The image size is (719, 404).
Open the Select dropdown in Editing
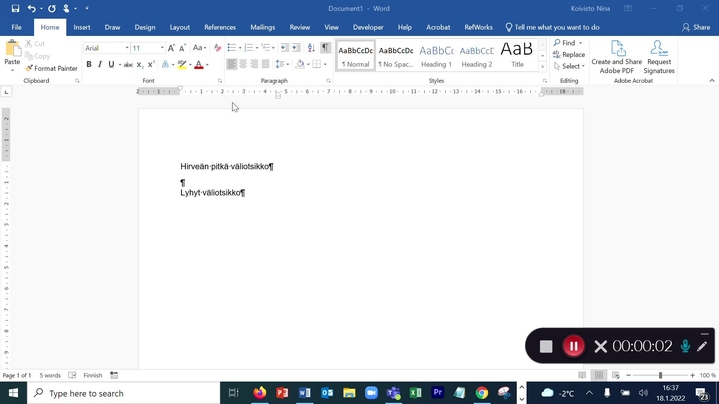[569, 66]
